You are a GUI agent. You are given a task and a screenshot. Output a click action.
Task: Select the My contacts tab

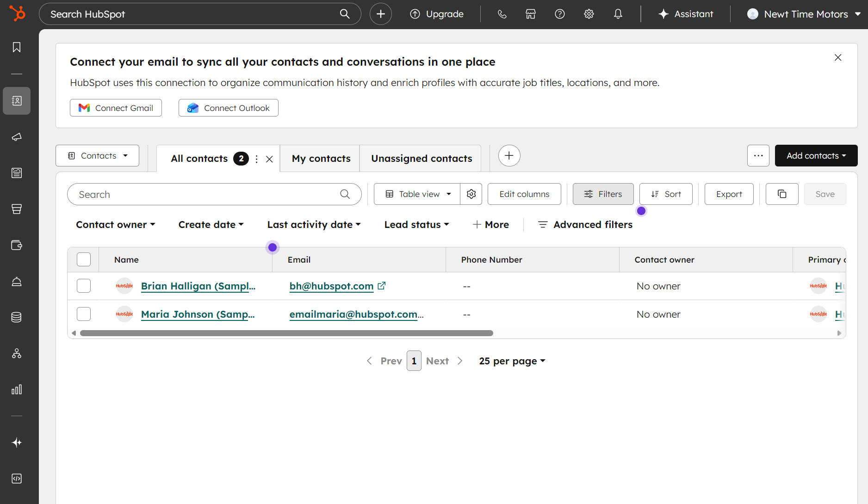click(x=320, y=158)
